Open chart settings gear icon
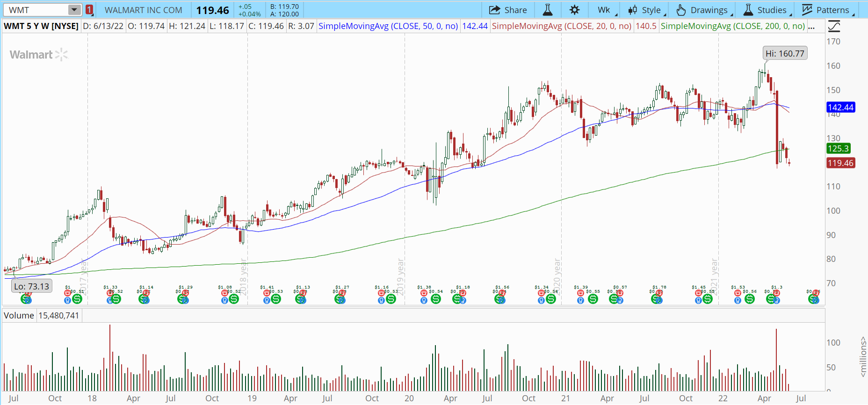This screenshot has width=868, height=405. point(575,10)
